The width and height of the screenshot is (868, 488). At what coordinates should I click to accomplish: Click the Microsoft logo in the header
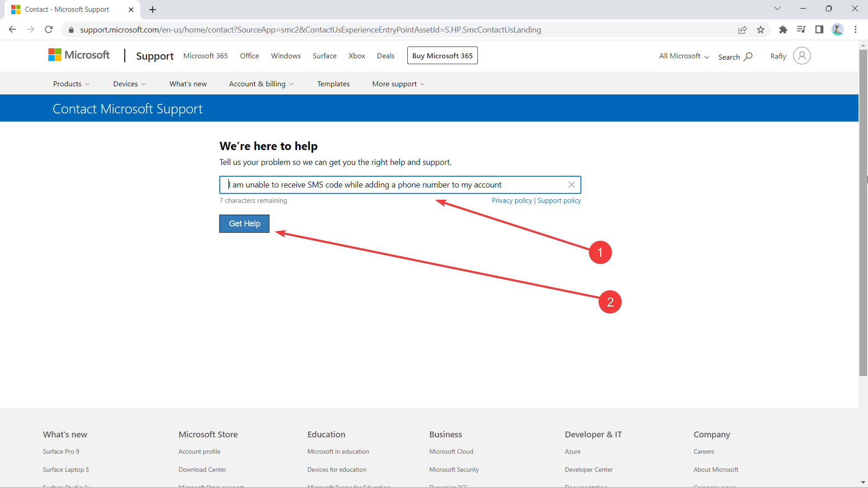coord(79,55)
